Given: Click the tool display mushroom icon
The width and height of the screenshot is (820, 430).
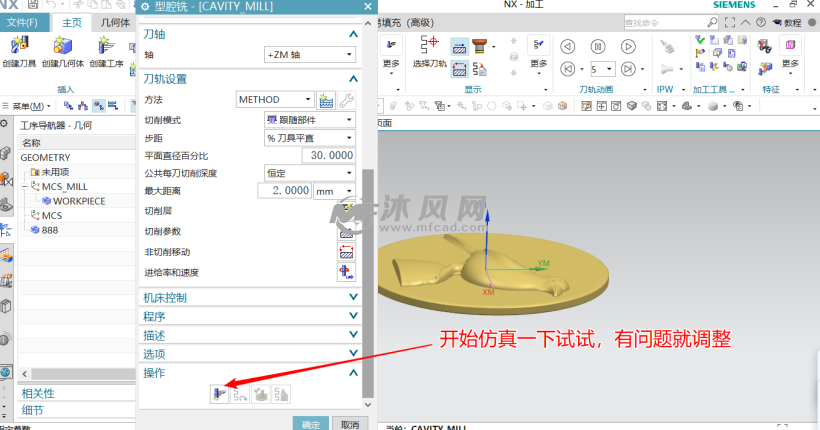Looking at the screenshot, I should pyautogui.click(x=479, y=47).
